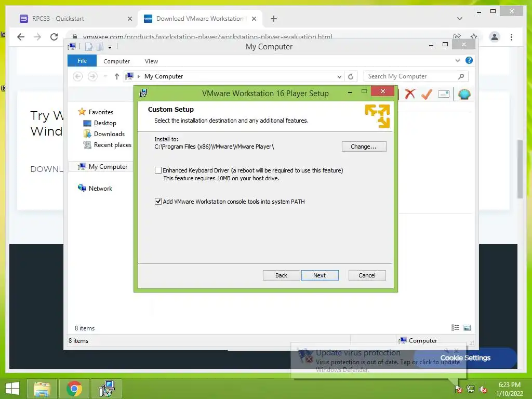Click the VMware installer icon in setup title bar
532x399 pixels.
point(143,93)
